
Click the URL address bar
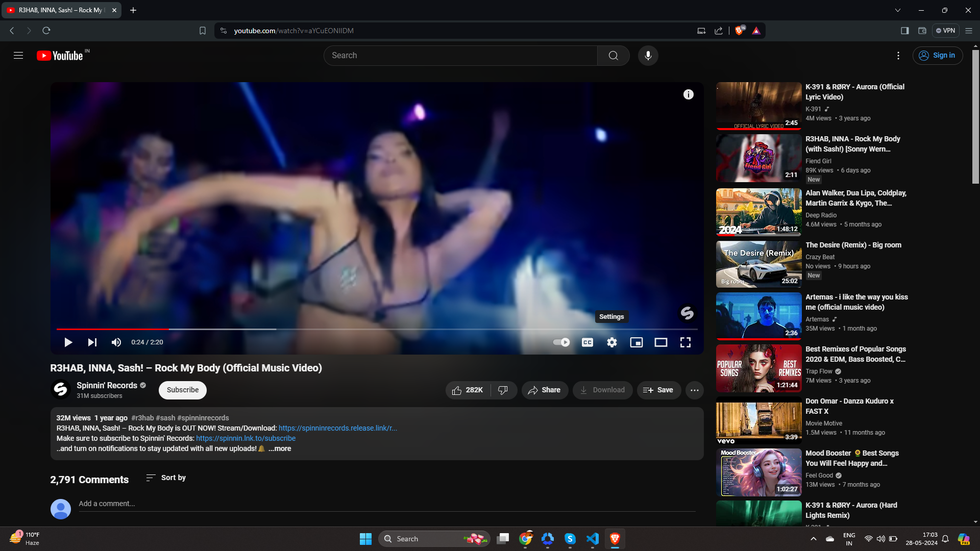(x=459, y=31)
